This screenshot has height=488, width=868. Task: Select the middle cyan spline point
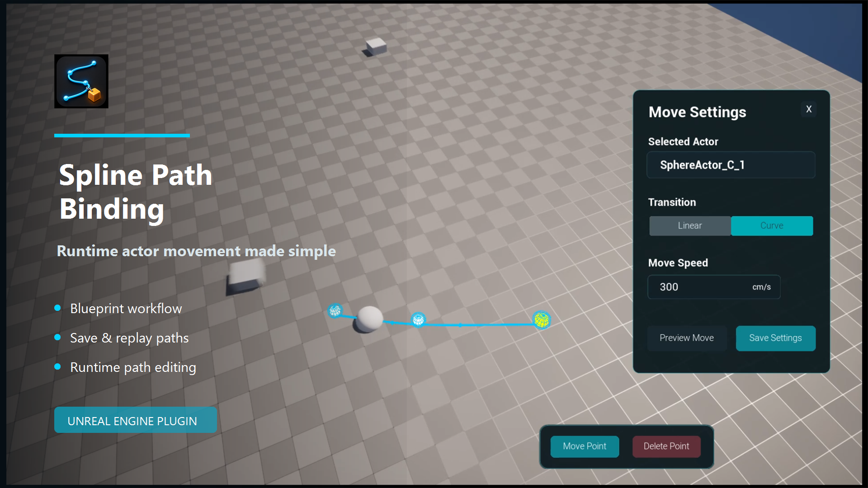coord(419,319)
